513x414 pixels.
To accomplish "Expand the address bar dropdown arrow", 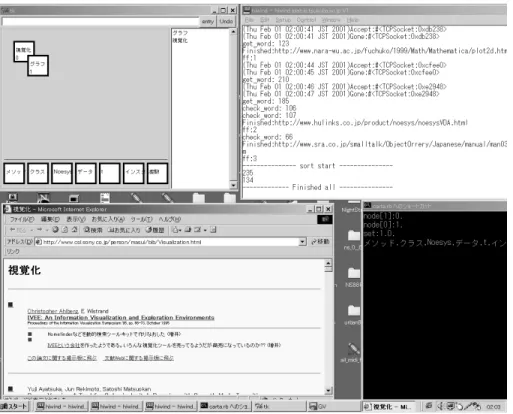I will [x=302, y=242].
